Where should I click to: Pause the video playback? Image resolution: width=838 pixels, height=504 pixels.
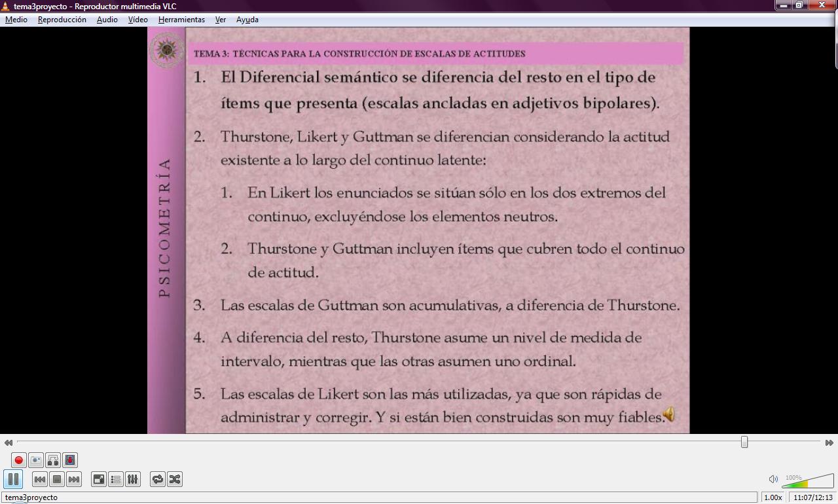[13, 480]
